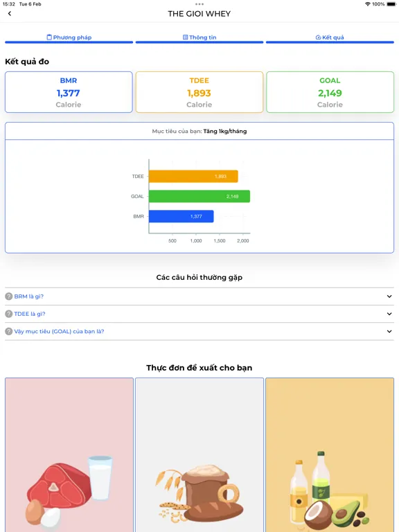Viewport: 399px width, 532px height.
Task: Tap the GOAL 2,149 Calorie card
Action: pos(330,92)
